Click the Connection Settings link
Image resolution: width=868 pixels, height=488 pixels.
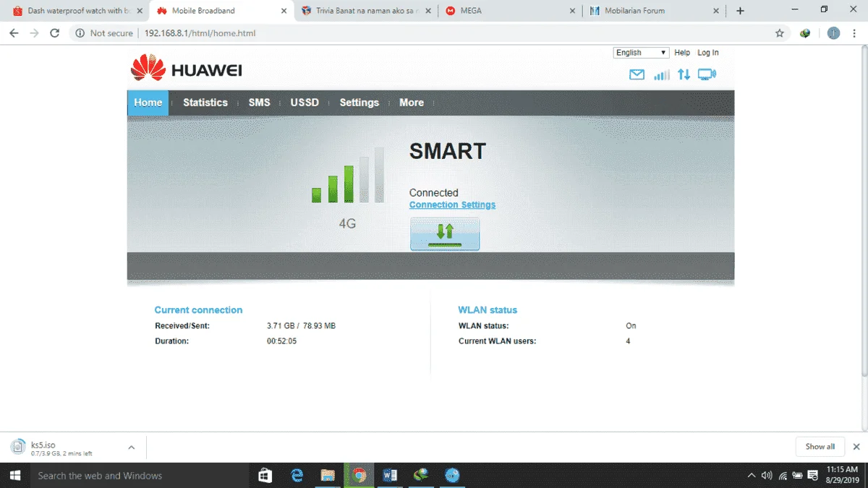452,205
